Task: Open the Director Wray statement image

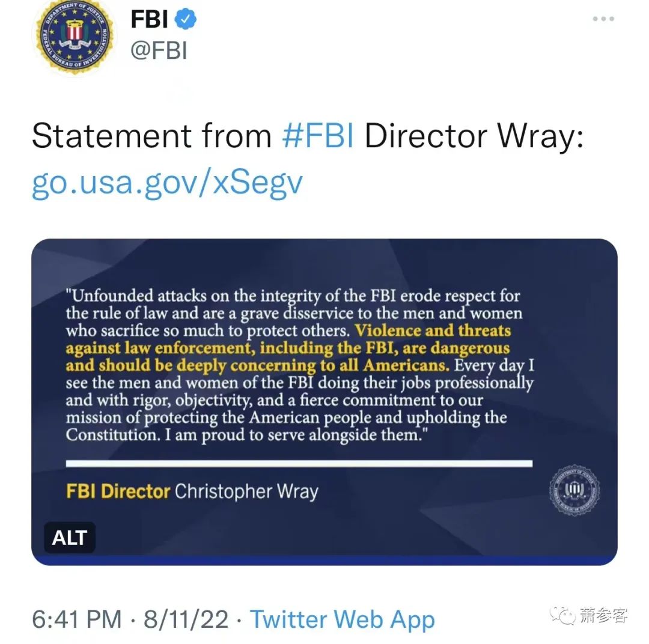Action: click(324, 402)
